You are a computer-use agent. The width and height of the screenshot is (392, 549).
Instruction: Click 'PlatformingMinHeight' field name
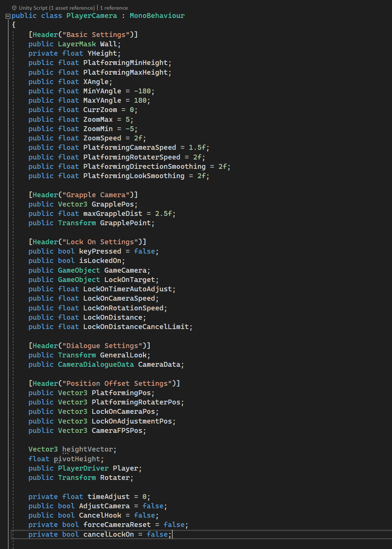tap(125, 63)
